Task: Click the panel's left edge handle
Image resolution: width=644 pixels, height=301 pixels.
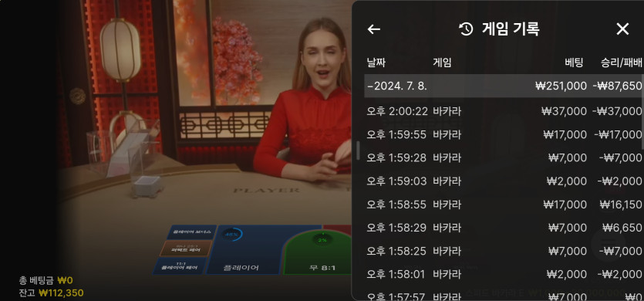Action: tap(358, 150)
